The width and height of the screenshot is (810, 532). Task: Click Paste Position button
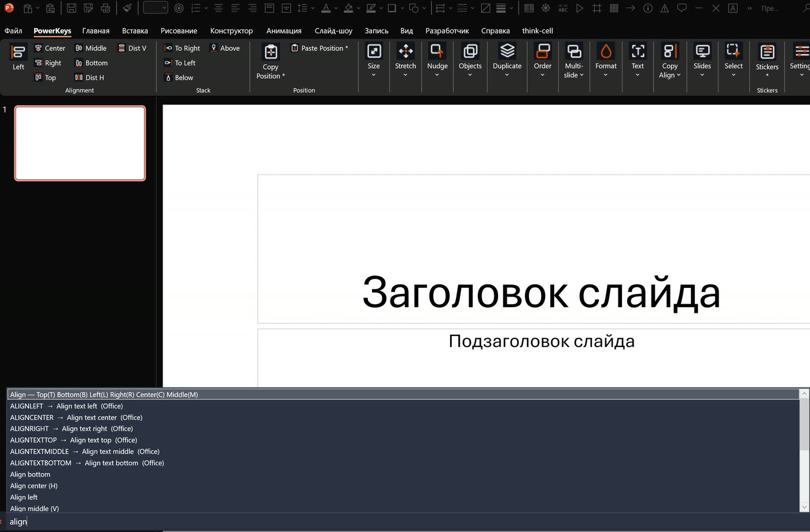[319, 48]
